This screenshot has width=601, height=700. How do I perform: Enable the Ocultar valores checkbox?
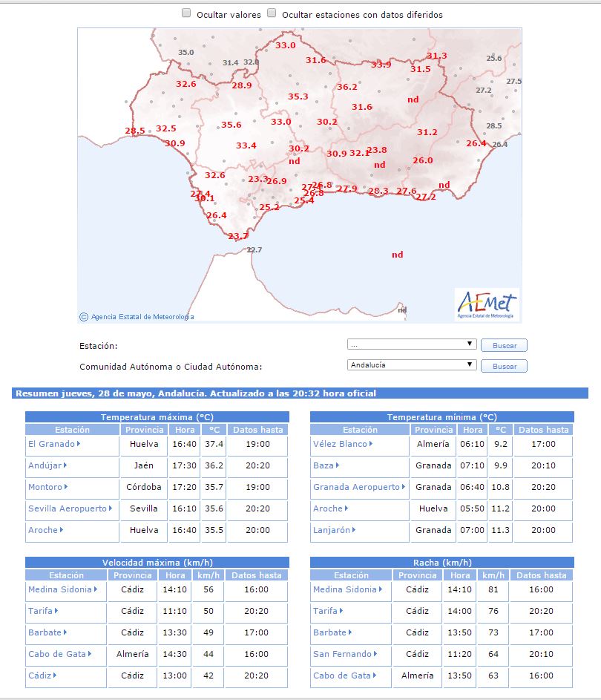(186, 13)
